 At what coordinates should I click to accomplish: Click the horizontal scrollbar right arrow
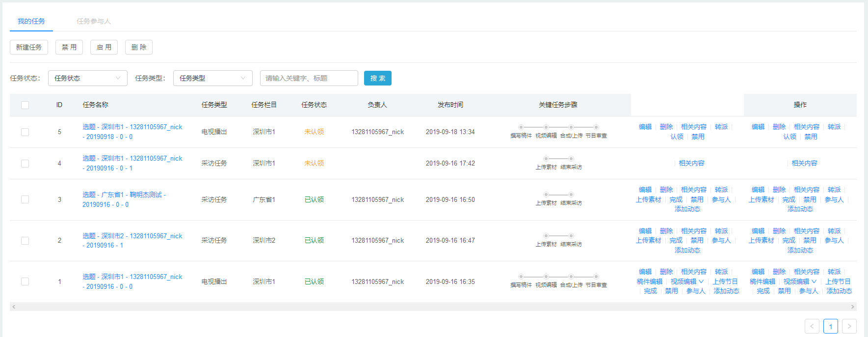click(x=853, y=307)
